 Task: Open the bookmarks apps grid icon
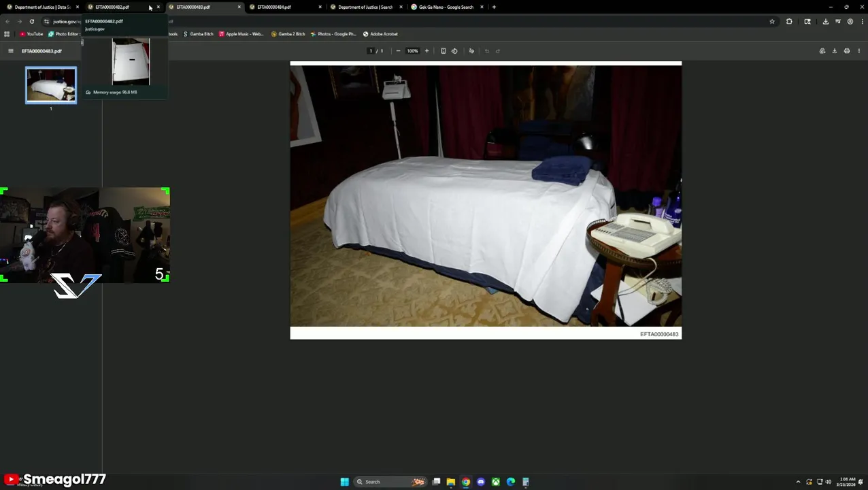click(7, 34)
